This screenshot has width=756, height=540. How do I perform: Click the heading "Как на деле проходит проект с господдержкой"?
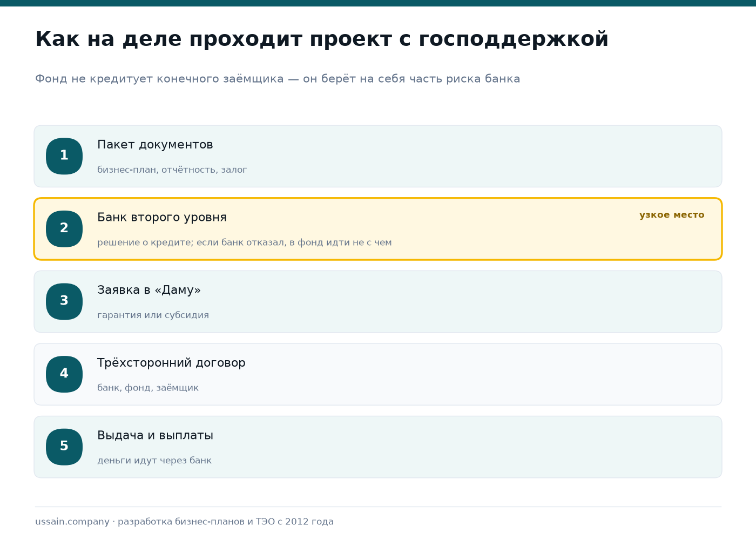[x=322, y=39]
